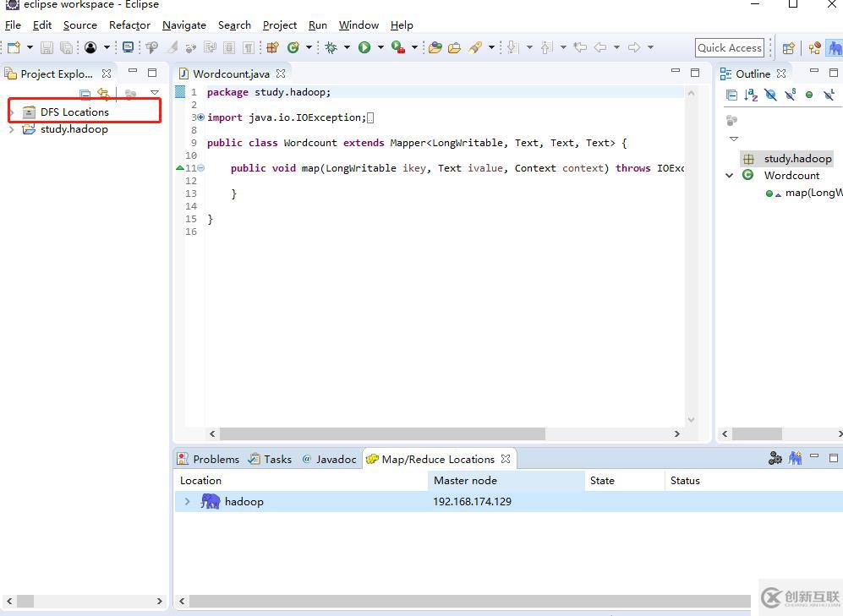This screenshot has width=843, height=616.
Task: Toggle Hide Static Members in Outline
Action: pos(790,95)
